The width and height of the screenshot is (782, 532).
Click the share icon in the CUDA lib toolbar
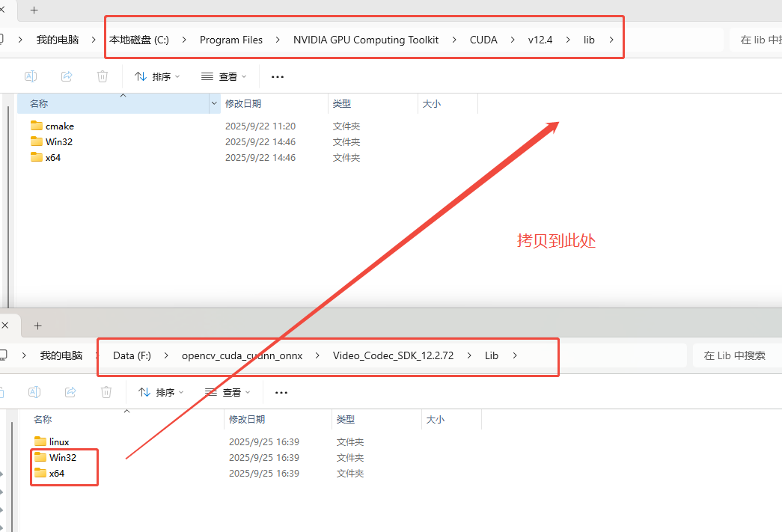tap(67, 76)
